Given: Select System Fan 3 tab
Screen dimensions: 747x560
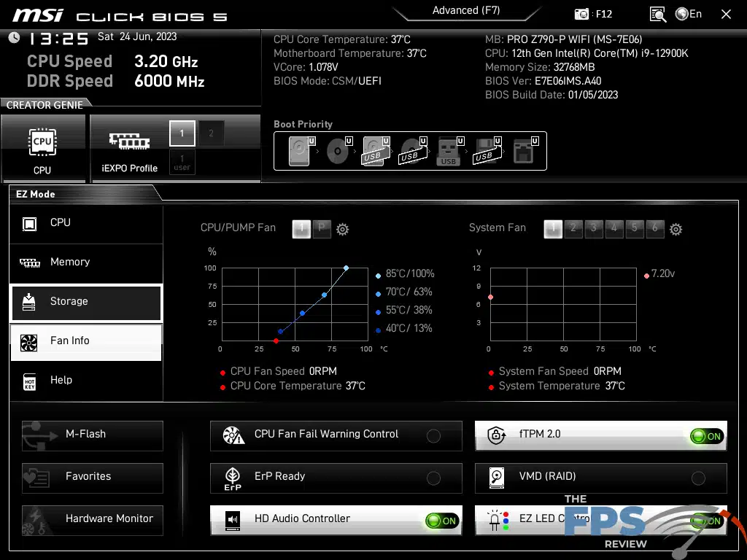Looking at the screenshot, I should tap(594, 228).
